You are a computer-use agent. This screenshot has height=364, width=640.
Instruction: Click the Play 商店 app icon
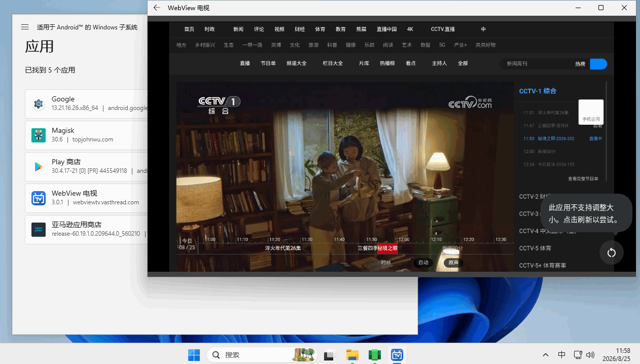pos(39,167)
